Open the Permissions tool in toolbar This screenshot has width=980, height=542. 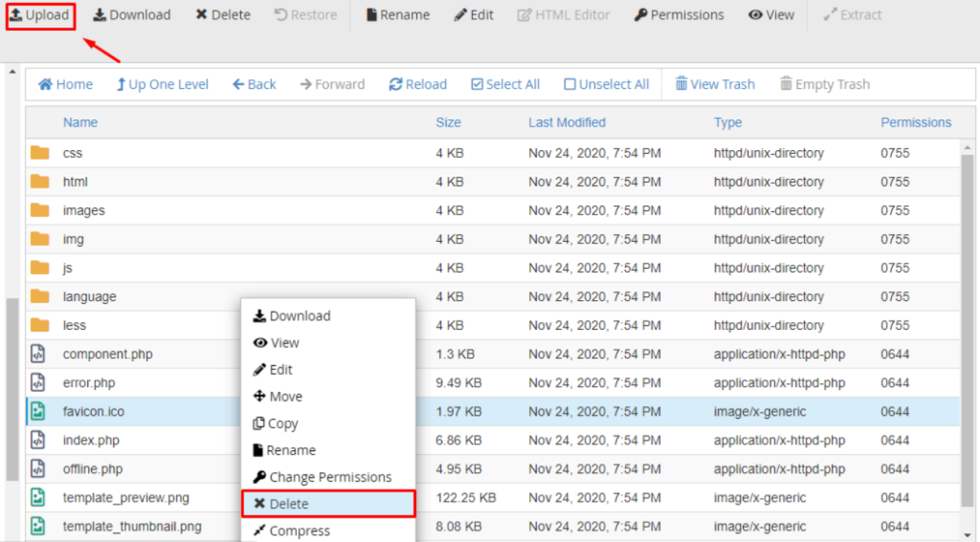tap(679, 15)
